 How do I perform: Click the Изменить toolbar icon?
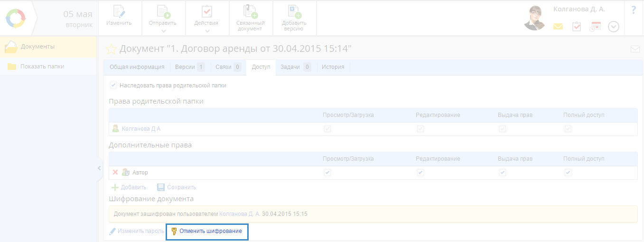[119, 12]
